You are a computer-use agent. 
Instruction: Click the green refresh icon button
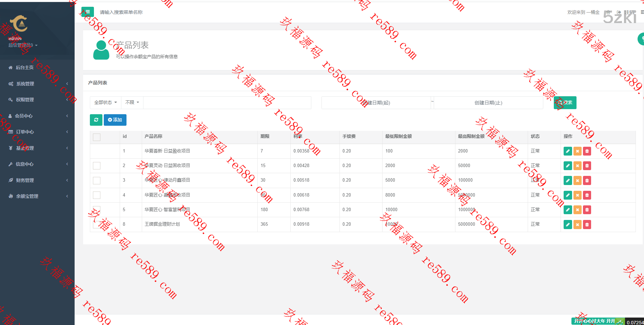click(x=96, y=120)
